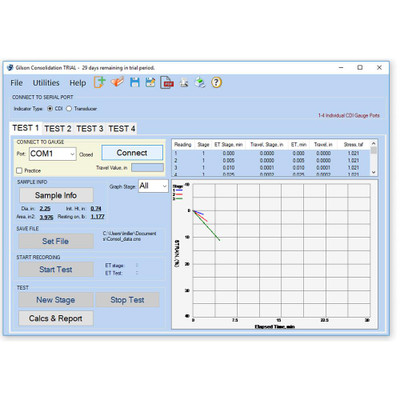Image resolution: width=400 pixels, height=400 pixels.
Task: Click the Stop Test button
Action: click(x=127, y=300)
